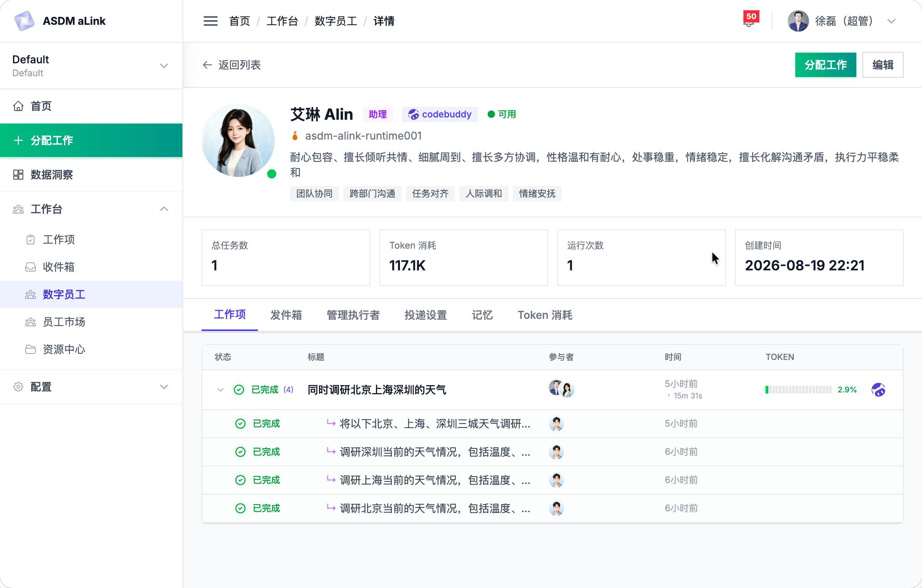The height and width of the screenshot is (588, 922).
Task: Expand the Default workspace selector
Action: [91, 66]
